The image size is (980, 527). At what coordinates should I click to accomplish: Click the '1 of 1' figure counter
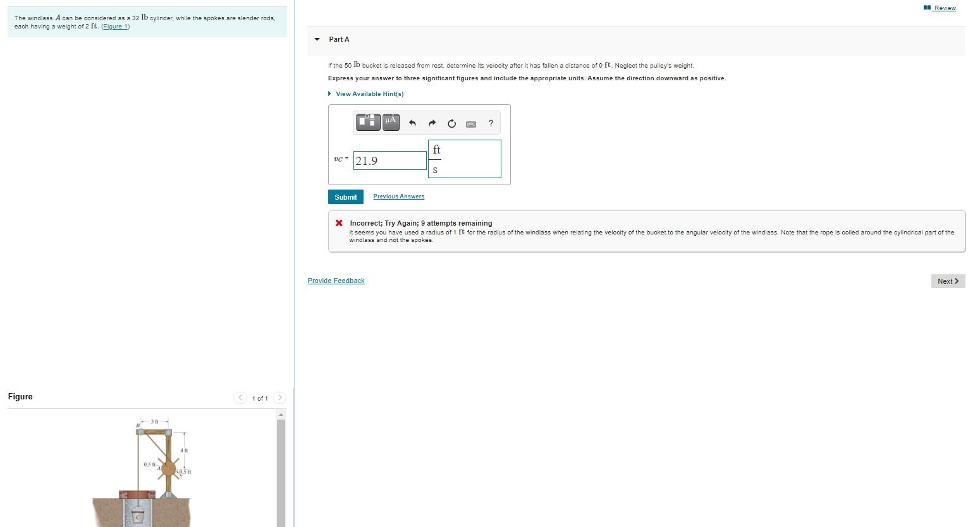(x=260, y=398)
